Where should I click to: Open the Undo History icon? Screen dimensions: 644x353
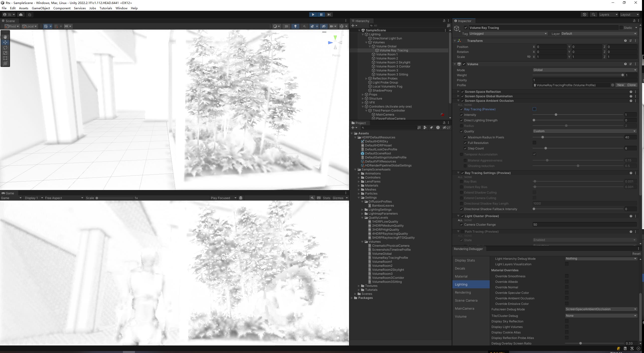coord(585,15)
